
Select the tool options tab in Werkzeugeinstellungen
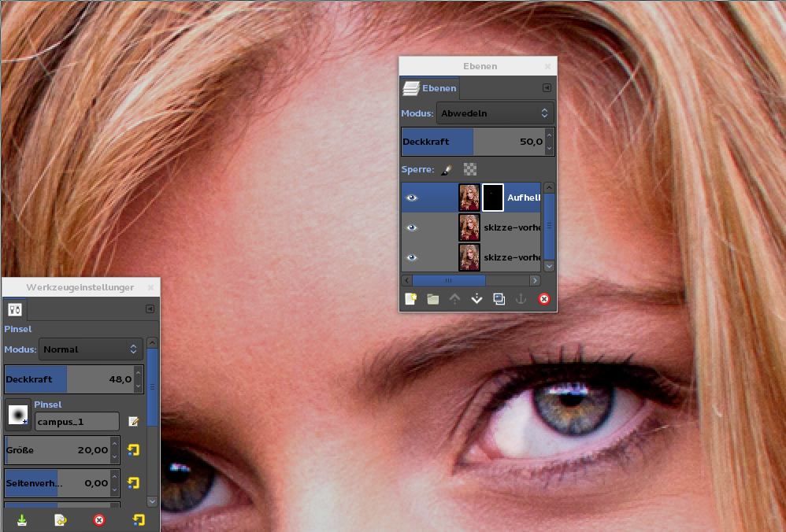point(14,309)
